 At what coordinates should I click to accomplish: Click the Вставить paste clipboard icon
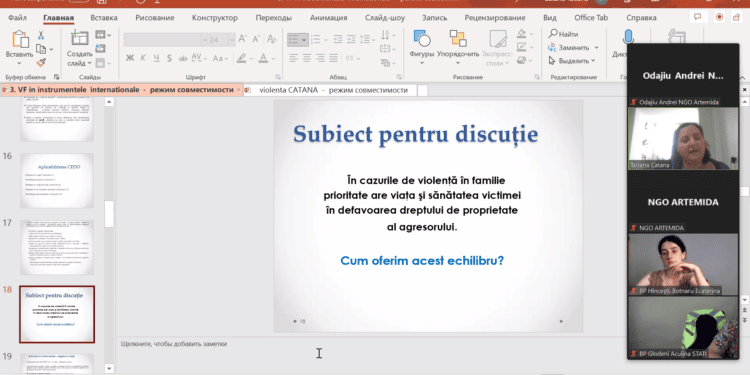pyautogui.click(x=20, y=40)
